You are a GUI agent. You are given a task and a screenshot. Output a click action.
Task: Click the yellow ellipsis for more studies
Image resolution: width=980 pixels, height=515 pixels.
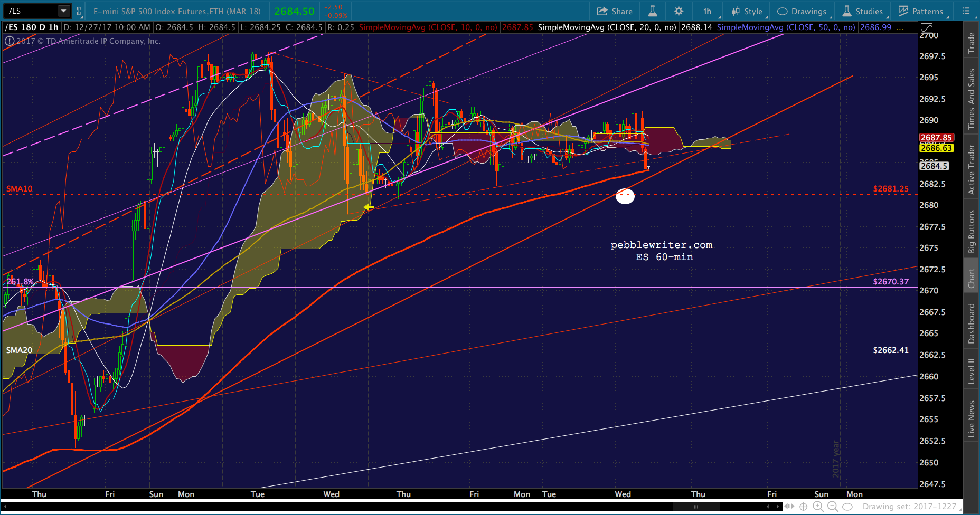pos(900,27)
